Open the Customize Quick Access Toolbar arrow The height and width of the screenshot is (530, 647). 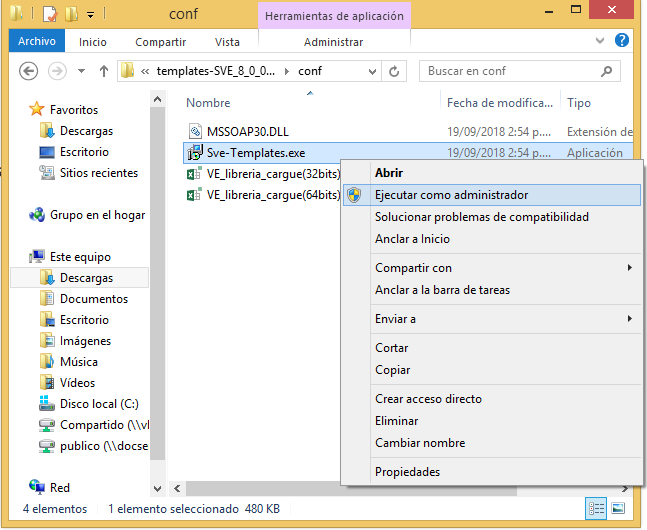[x=90, y=15]
